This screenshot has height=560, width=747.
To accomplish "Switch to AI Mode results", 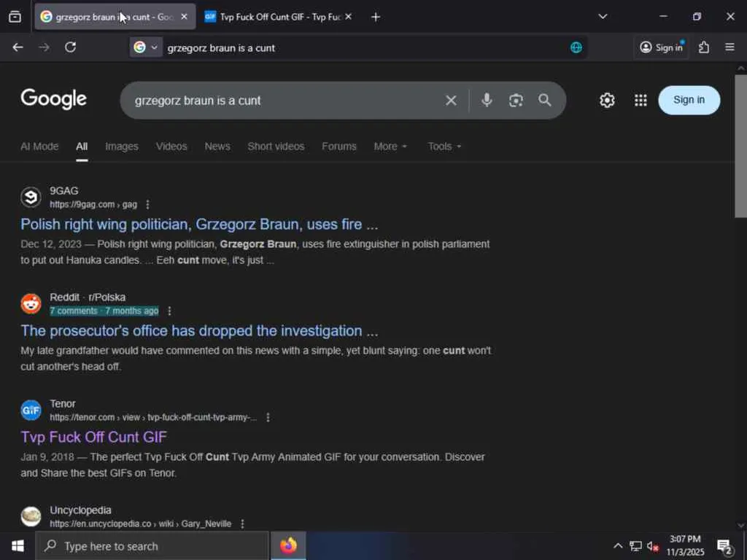I will click(39, 147).
